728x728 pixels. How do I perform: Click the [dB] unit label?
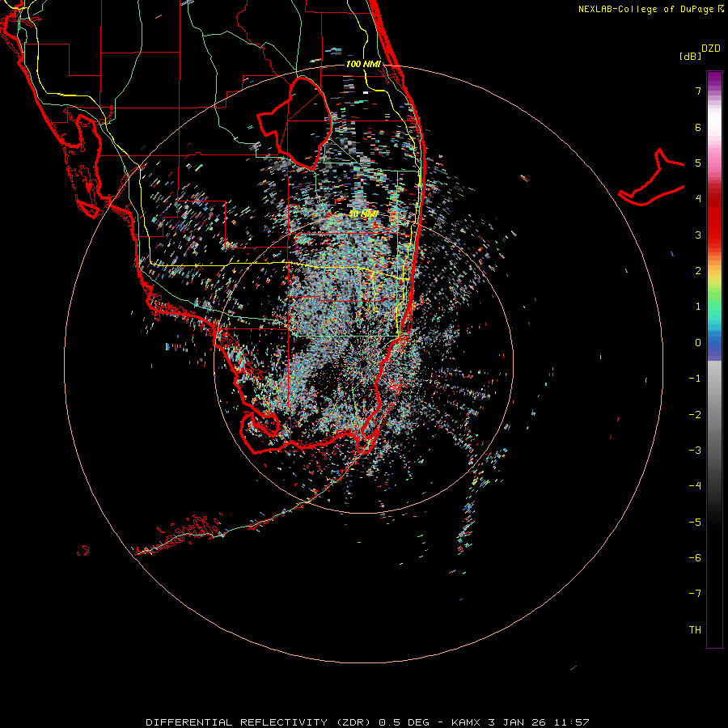pos(690,56)
